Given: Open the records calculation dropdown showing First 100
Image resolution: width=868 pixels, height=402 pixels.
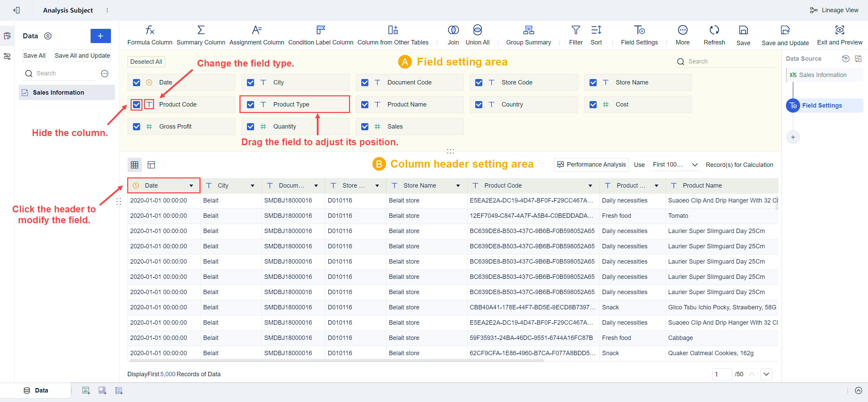Looking at the screenshot, I should (674, 165).
